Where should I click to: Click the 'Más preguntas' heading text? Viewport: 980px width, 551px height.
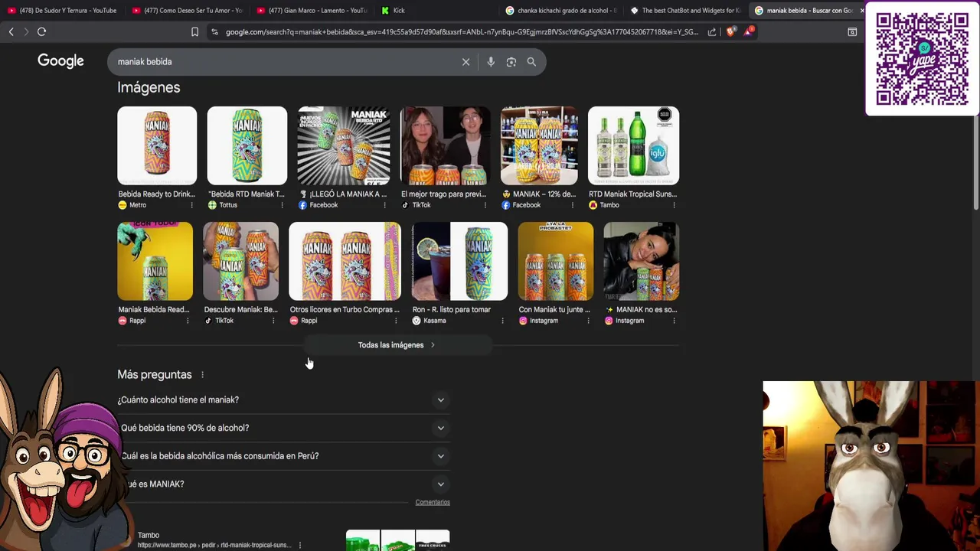pyautogui.click(x=155, y=375)
